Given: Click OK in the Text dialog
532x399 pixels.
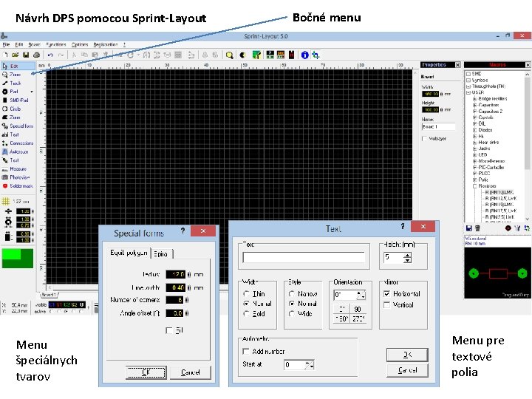Looking at the screenshot, I should [407, 355].
